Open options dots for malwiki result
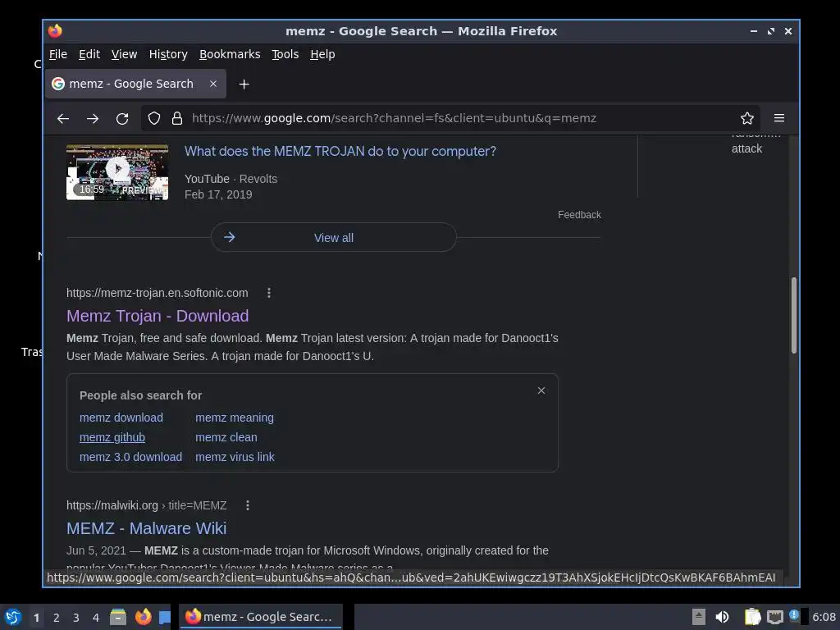 [x=248, y=505]
